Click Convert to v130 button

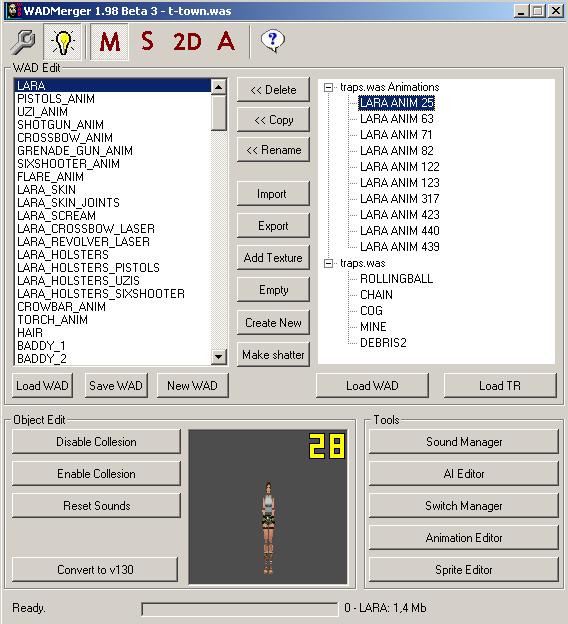tap(95, 569)
